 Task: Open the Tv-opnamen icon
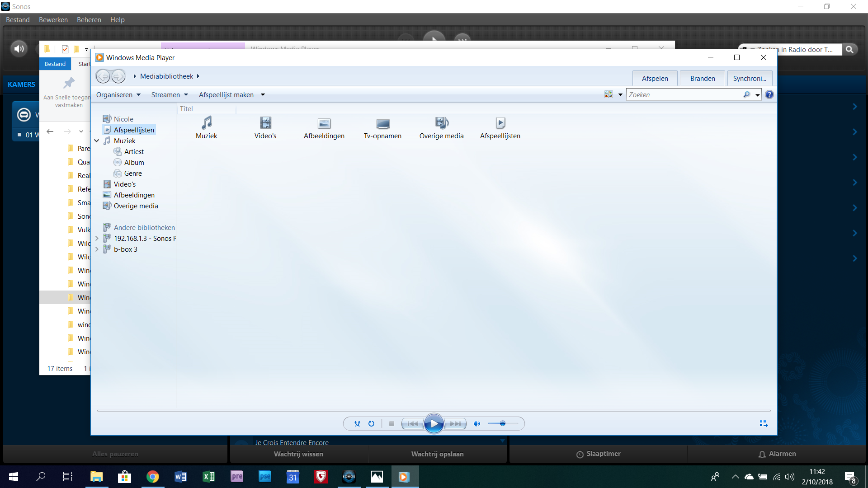[382, 123]
